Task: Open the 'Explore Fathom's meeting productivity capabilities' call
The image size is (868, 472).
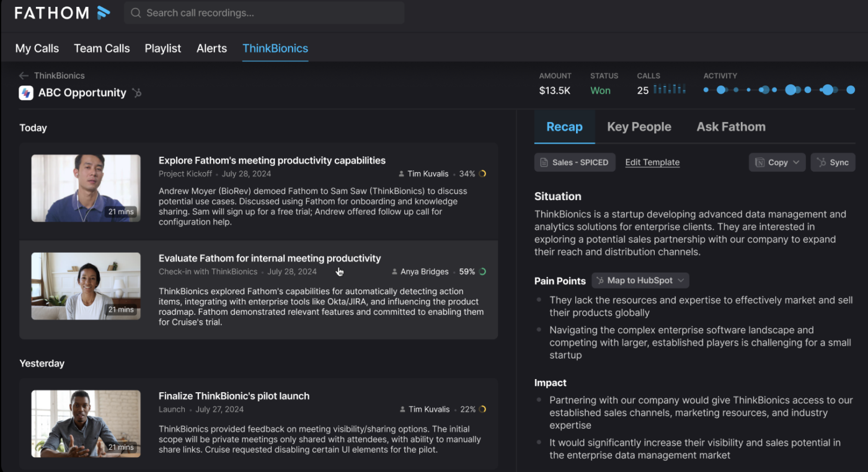Action: pos(272,160)
